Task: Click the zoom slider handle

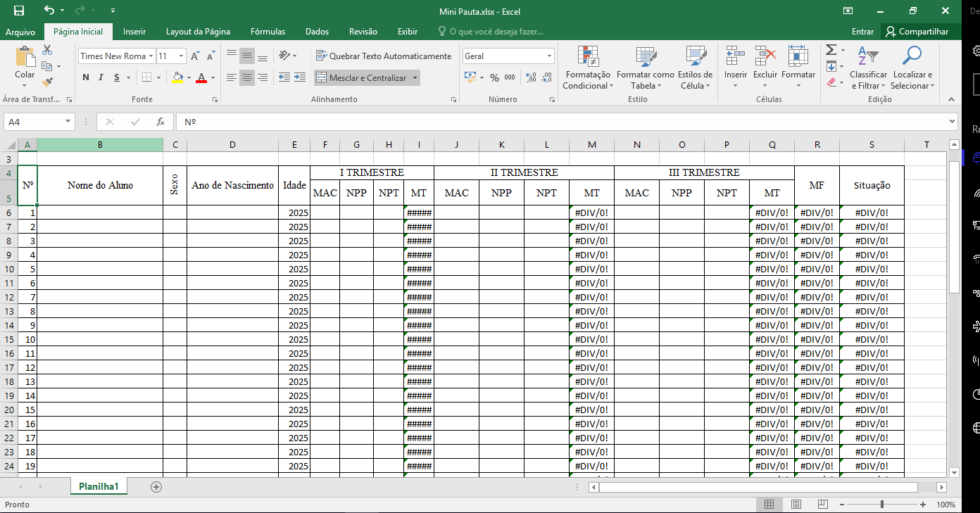Action: [883, 505]
